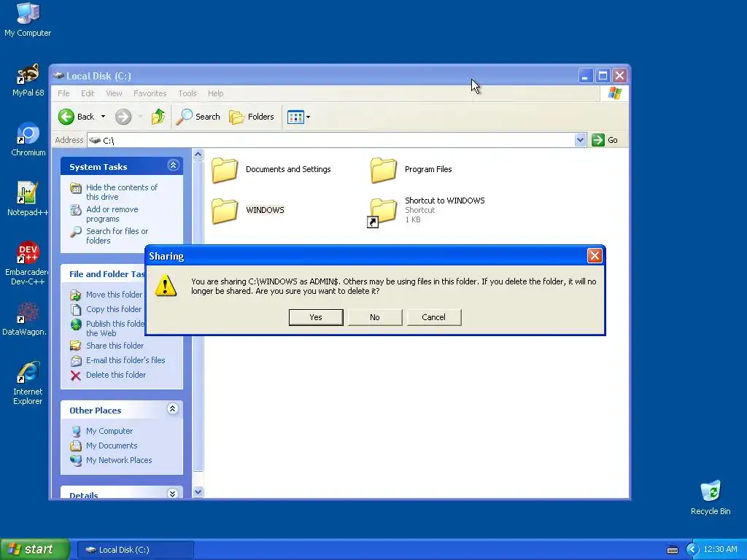
Task: Click the sidebar scroll down arrow
Action: point(198,492)
